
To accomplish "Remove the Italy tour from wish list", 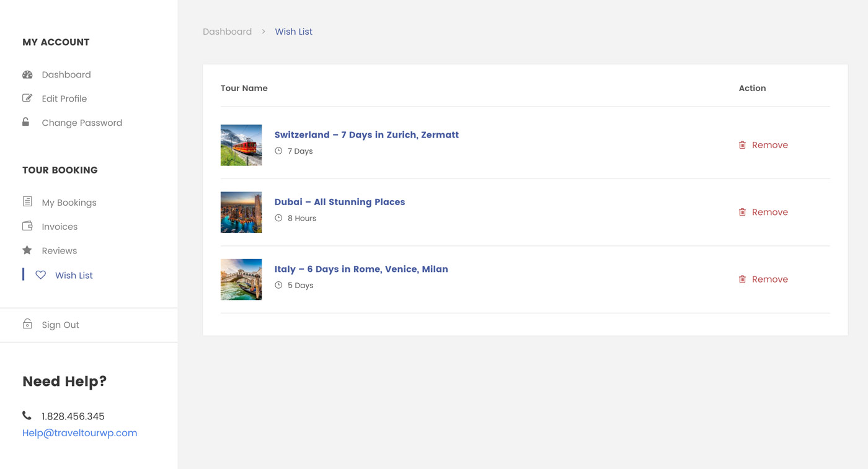I will 769,279.
